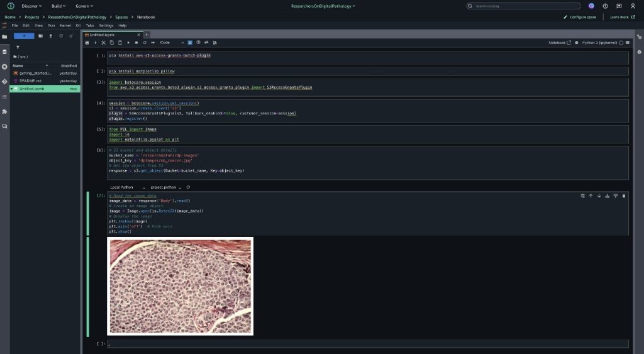Refresh the file browser list
Image resolution: width=644 pixels, height=354 pixels.
click(x=61, y=36)
